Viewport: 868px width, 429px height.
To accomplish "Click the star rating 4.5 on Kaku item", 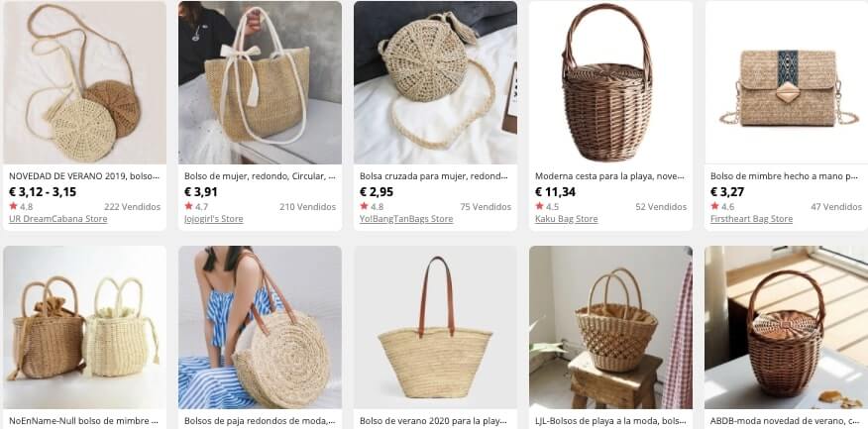I will 547,206.
